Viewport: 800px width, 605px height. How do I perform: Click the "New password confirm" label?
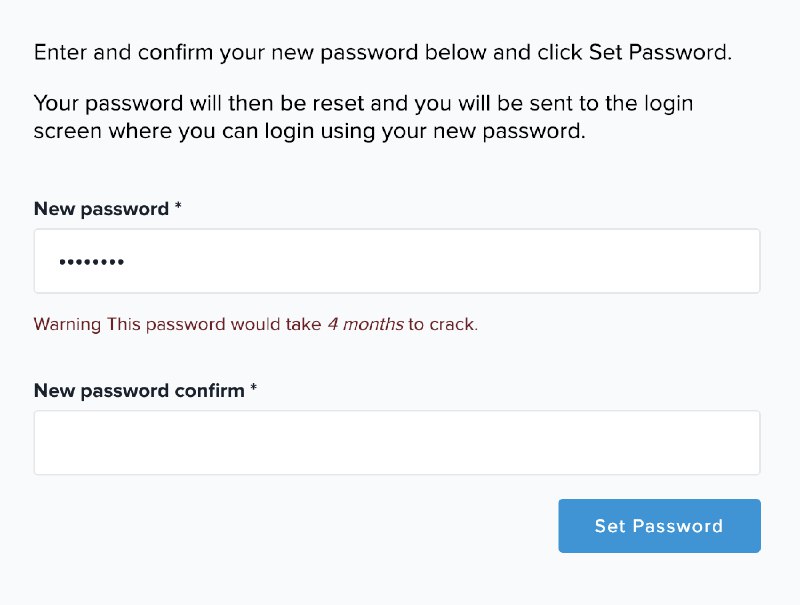(139, 390)
